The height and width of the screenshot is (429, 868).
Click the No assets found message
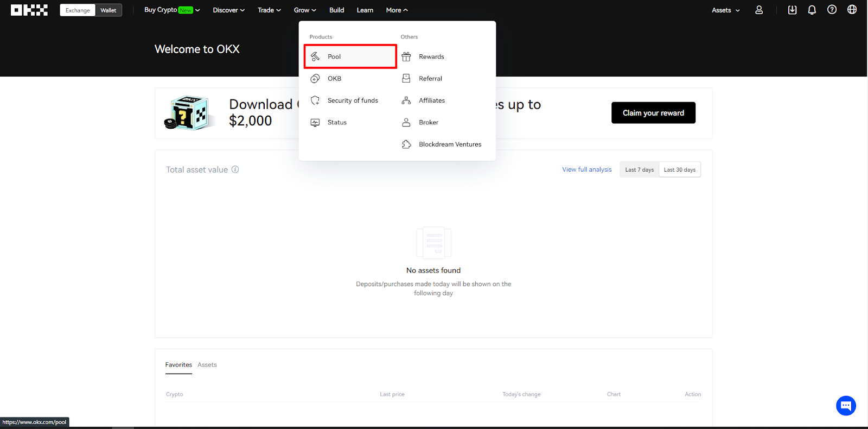point(433,270)
